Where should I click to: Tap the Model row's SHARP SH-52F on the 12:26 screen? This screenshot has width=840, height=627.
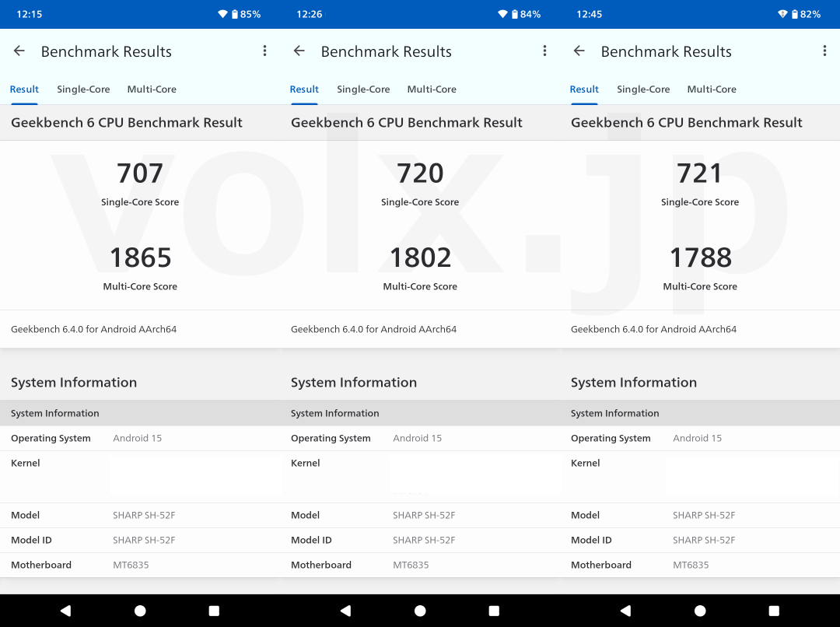pos(424,515)
